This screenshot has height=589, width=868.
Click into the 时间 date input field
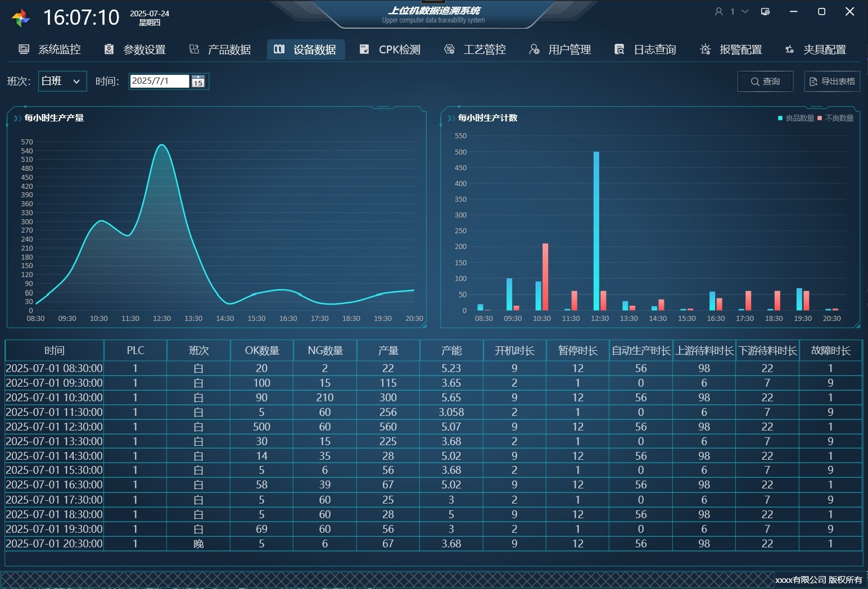(x=159, y=81)
